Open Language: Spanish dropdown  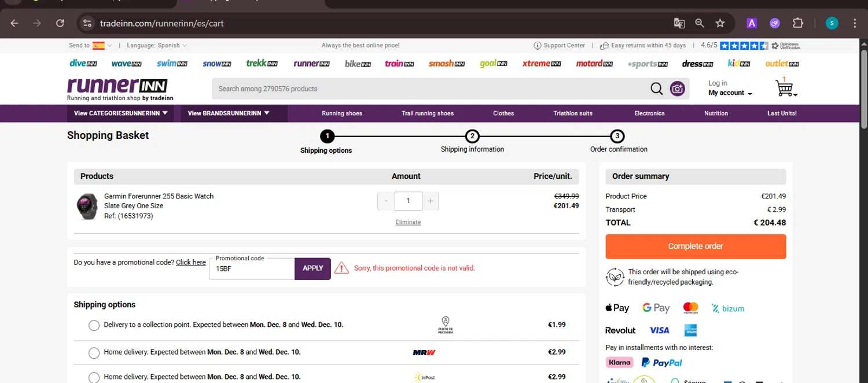coord(157,45)
